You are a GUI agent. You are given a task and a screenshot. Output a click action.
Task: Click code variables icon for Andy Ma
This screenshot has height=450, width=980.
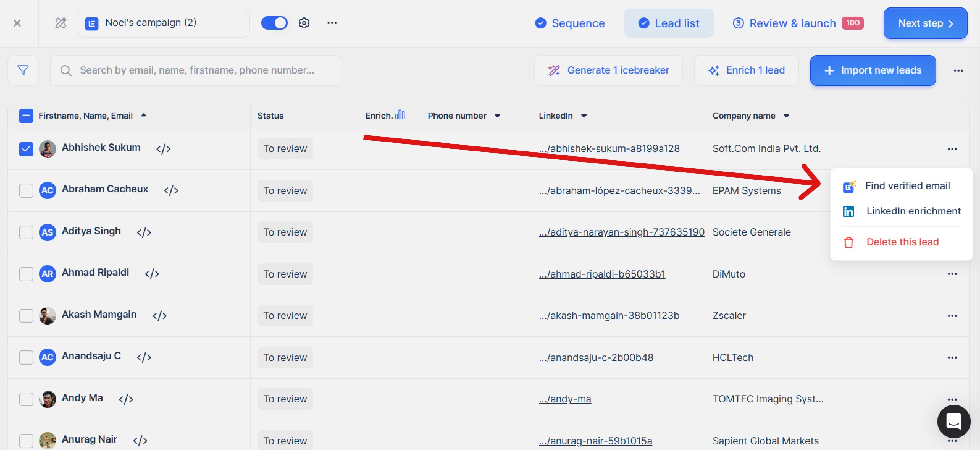[x=126, y=399]
